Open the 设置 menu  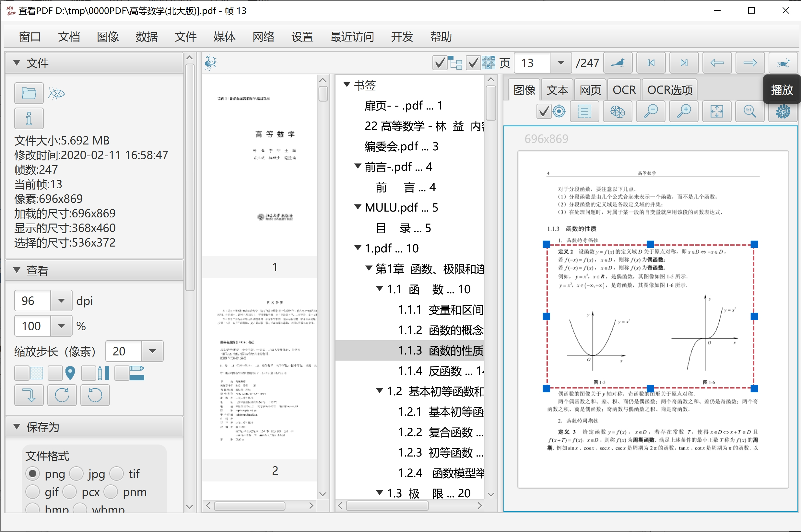click(302, 37)
